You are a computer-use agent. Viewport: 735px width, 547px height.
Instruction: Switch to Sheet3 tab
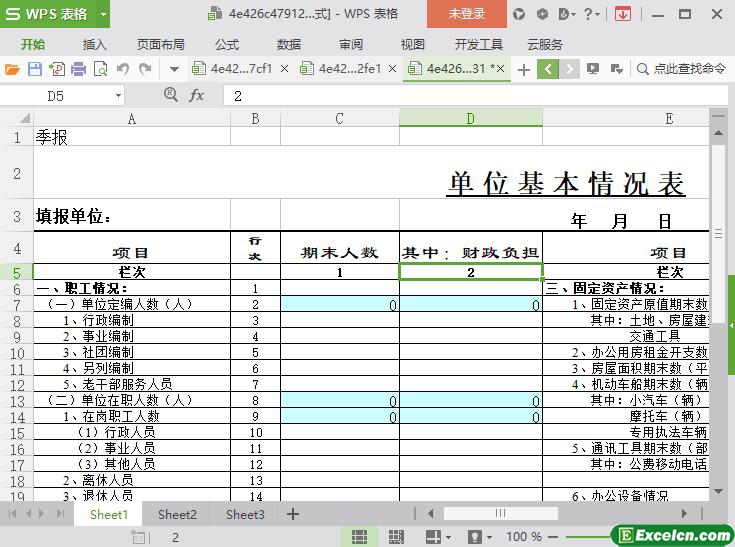tap(245, 515)
